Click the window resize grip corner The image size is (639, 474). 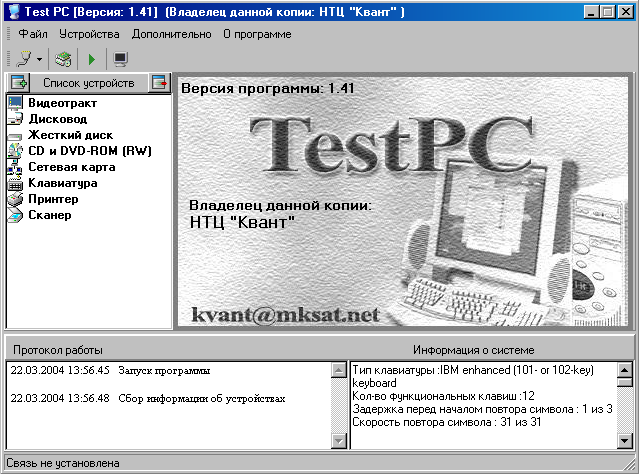[630, 465]
